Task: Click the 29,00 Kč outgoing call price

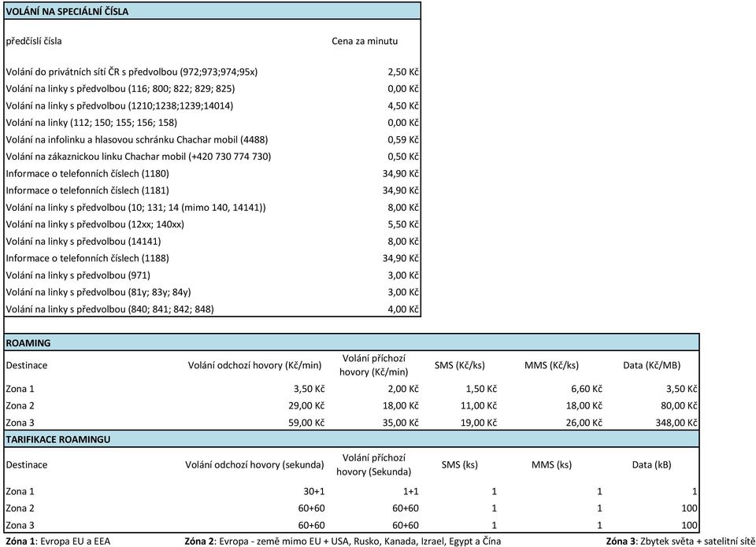Action: (x=306, y=406)
